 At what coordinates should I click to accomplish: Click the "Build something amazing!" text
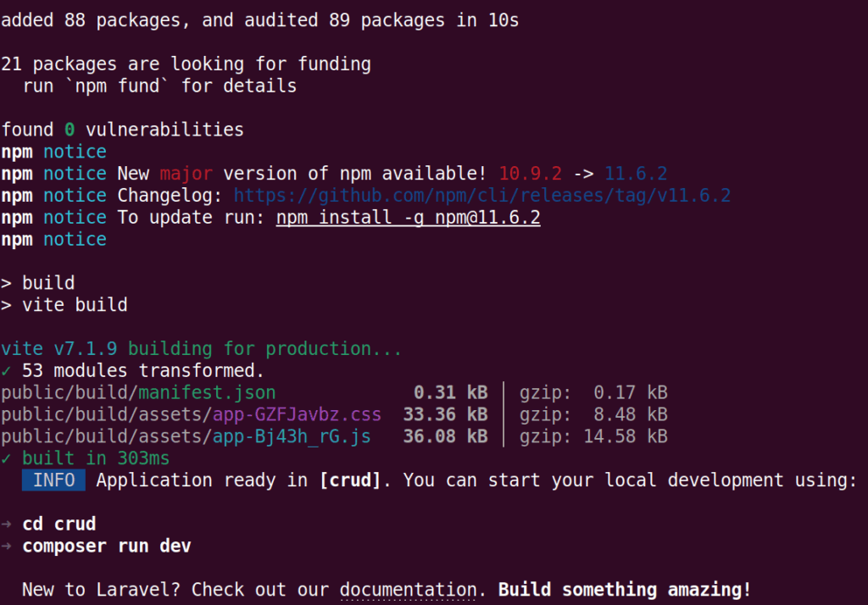point(624,590)
